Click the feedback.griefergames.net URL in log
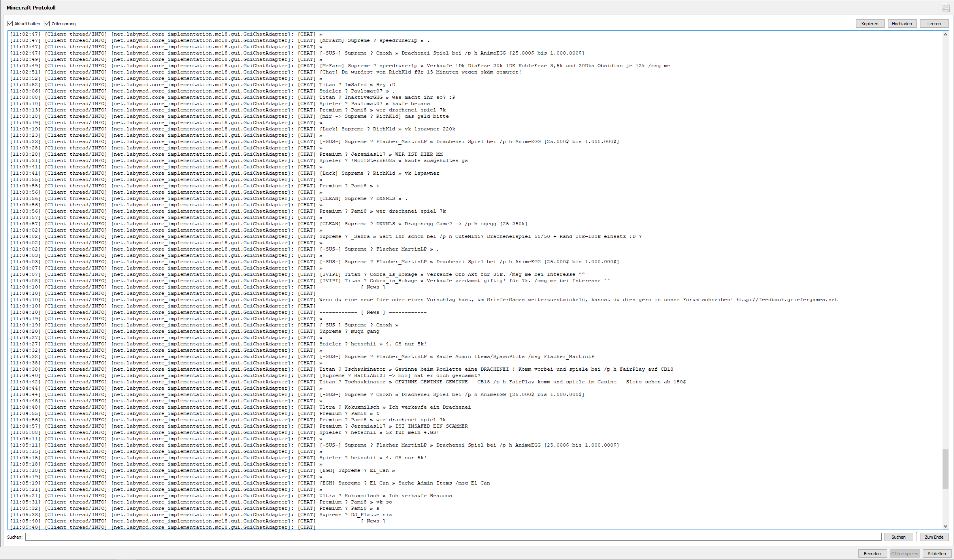Image resolution: width=954 pixels, height=560 pixels. [x=787, y=300]
